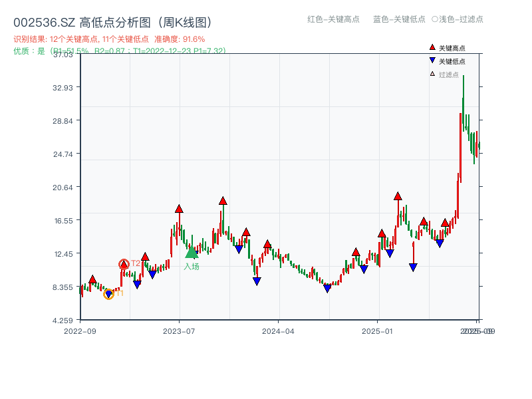Image resolution: width=532 pixels, height=399 pixels.
Task: Click the 蓝色-关键低点 header text
Action: [x=399, y=19]
